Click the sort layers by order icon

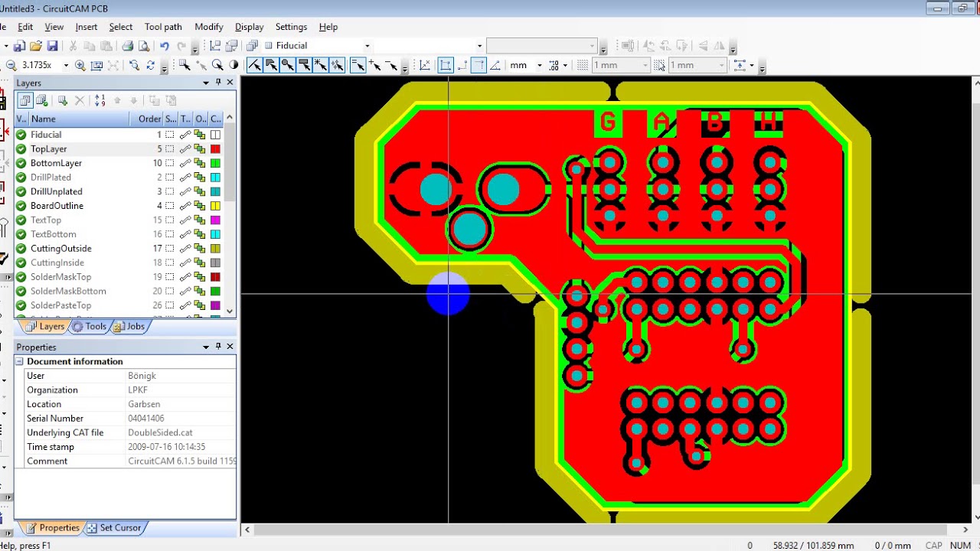[x=100, y=100]
